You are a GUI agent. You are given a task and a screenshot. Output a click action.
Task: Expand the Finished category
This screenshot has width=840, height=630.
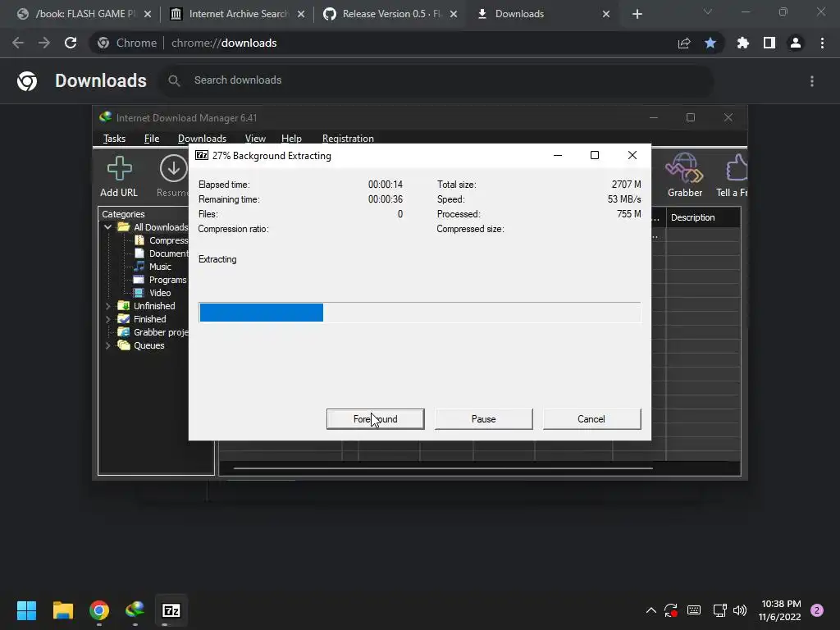107,319
